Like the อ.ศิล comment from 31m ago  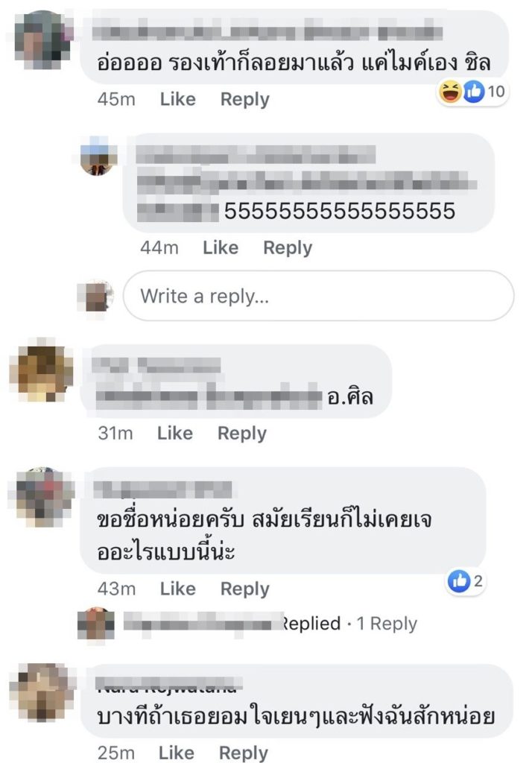175,433
